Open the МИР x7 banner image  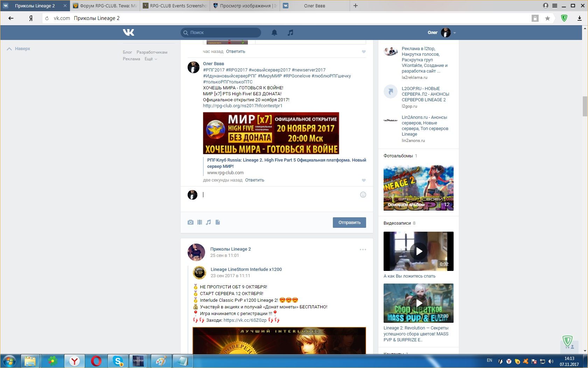(271, 133)
